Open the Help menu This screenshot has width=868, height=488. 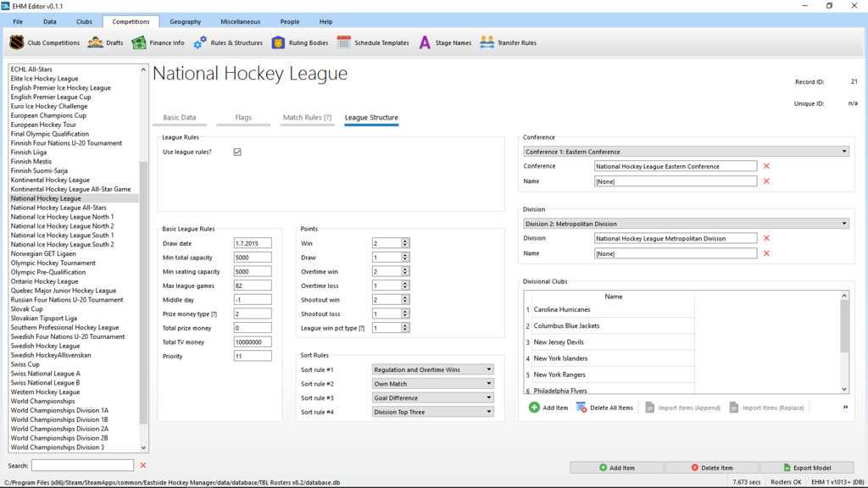pos(325,21)
